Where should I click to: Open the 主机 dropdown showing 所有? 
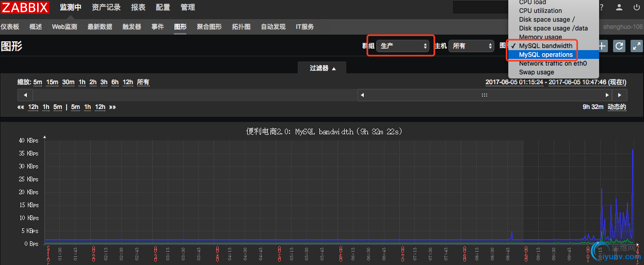coord(472,46)
